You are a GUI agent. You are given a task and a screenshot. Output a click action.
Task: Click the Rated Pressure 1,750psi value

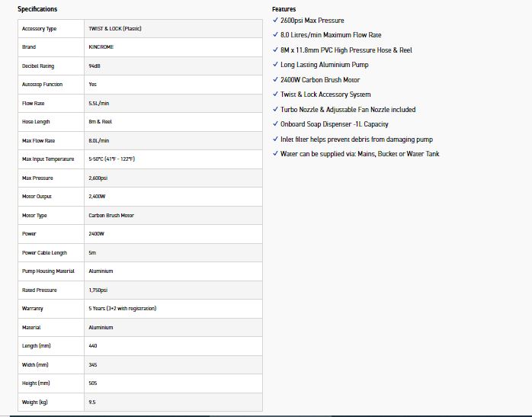click(100, 290)
